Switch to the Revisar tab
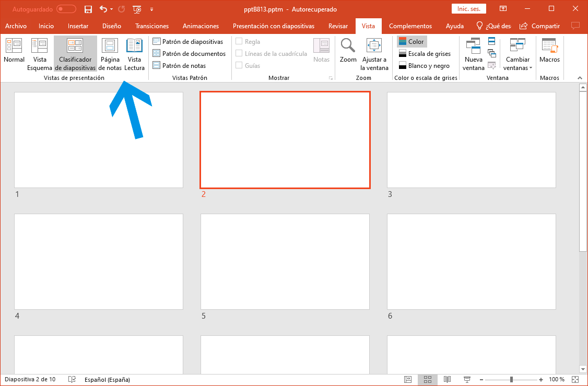Screen dimensions: 588x386 (338, 26)
